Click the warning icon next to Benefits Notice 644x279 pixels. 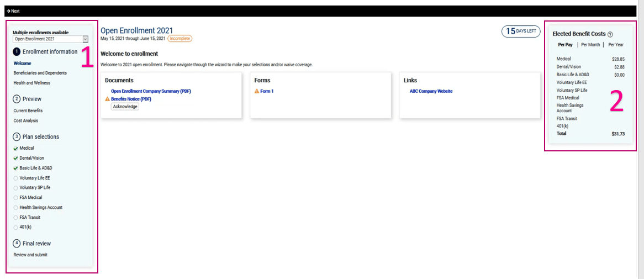108,99
